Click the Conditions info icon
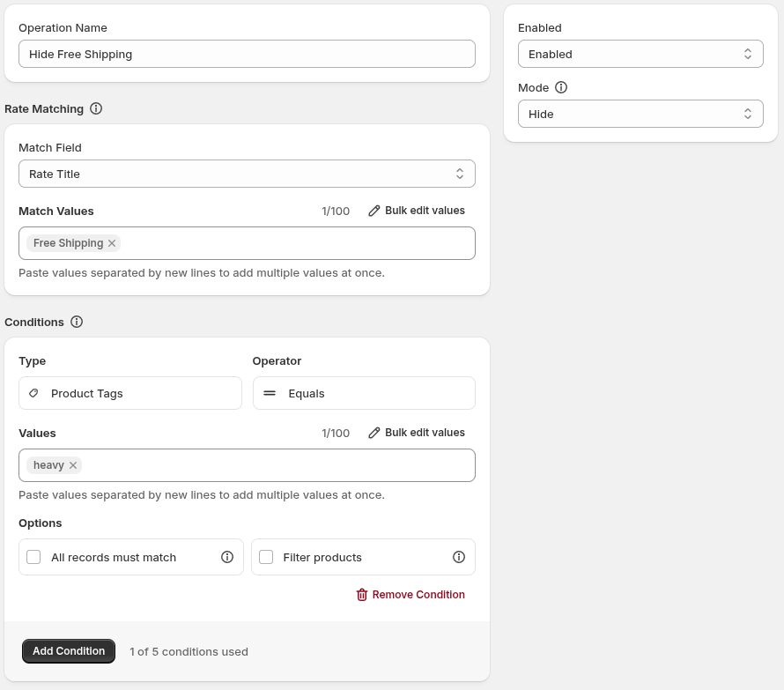 pyautogui.click(x=77, y=322)
